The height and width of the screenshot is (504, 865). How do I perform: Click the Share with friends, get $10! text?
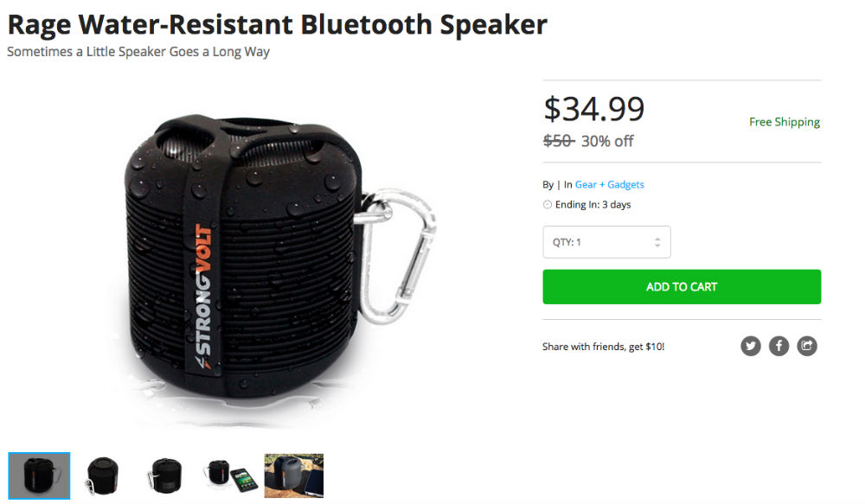point(604,347)
